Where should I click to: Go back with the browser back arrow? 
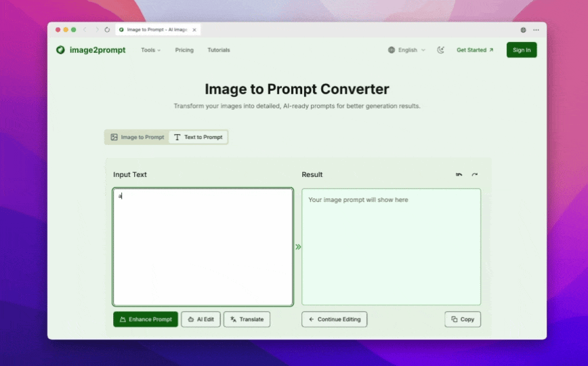pyautogui.click(x=85, y=30)
